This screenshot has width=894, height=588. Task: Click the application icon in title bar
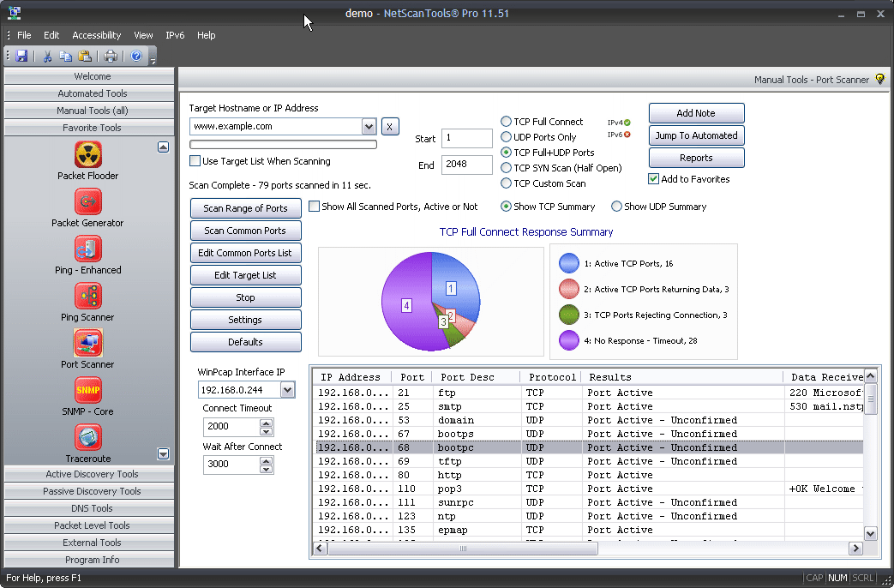pyautogui.click(x=15, y=13)
